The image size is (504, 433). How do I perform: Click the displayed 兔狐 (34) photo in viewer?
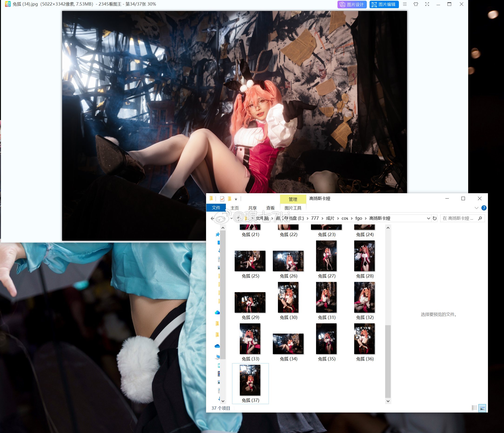[x=234, y=125]
